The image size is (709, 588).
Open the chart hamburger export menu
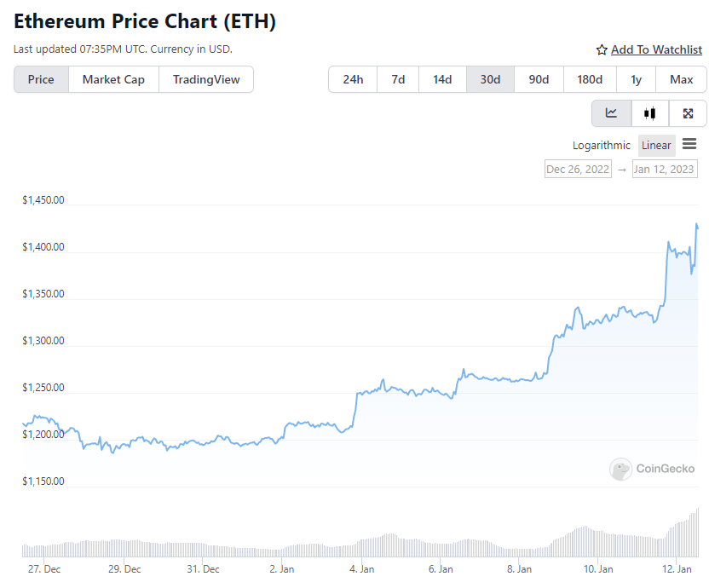click(689, 144)
